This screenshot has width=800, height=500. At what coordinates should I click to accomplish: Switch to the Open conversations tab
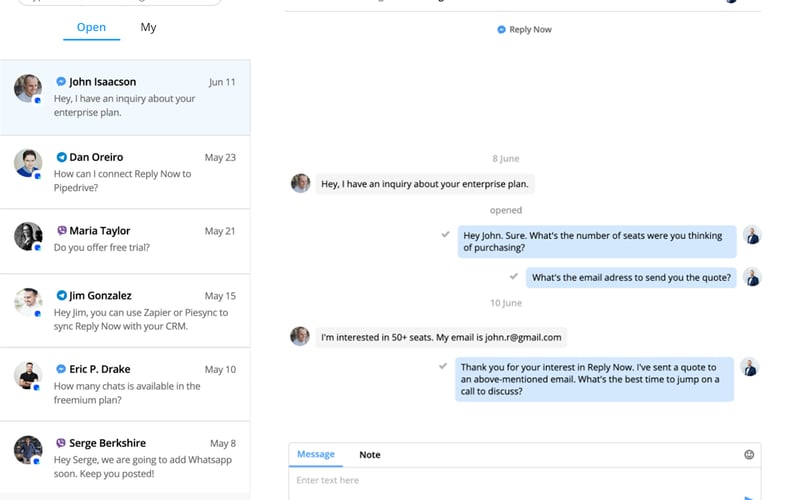[91, 28]
